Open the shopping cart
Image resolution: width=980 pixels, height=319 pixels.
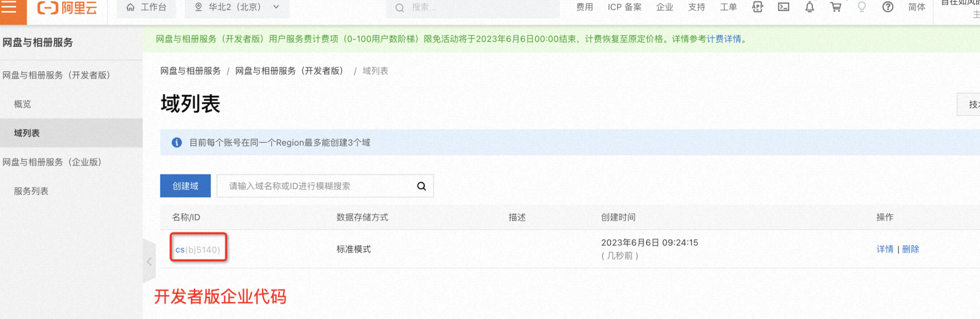[836, 7]
